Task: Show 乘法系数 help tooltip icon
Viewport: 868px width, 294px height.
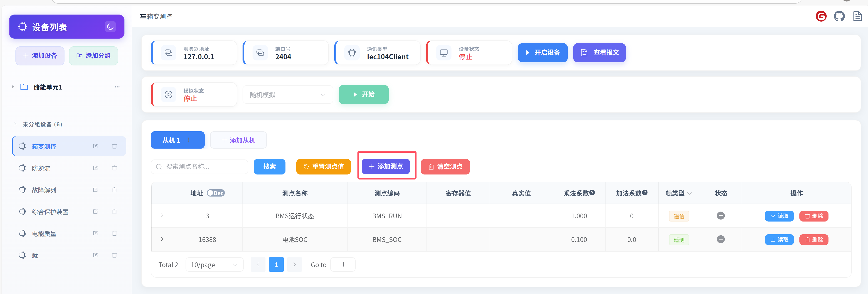Action: click(592, 192)
